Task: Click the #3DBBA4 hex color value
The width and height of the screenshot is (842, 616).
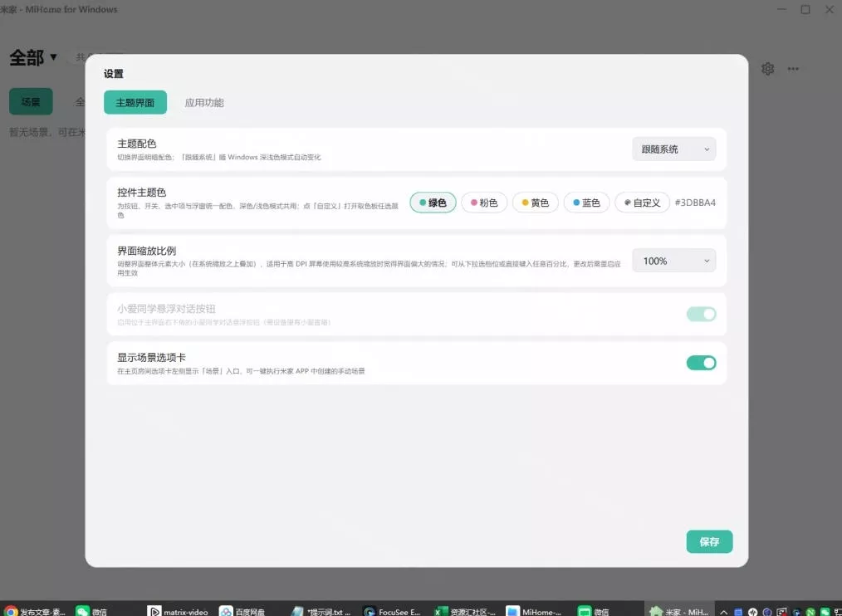Action: pyautogui.click(x=695, y=203)
